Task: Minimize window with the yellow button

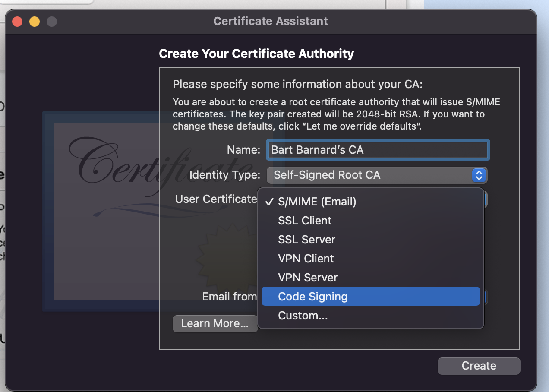Action: 35,21
